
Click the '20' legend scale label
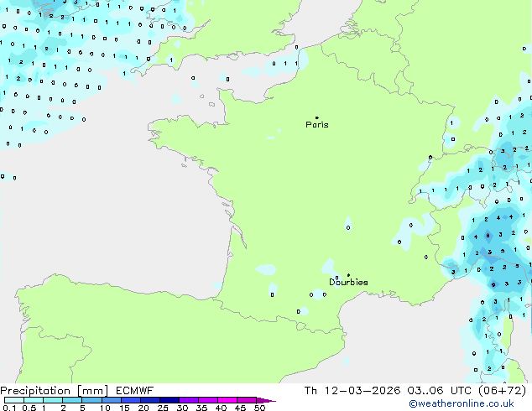(143, 408)
